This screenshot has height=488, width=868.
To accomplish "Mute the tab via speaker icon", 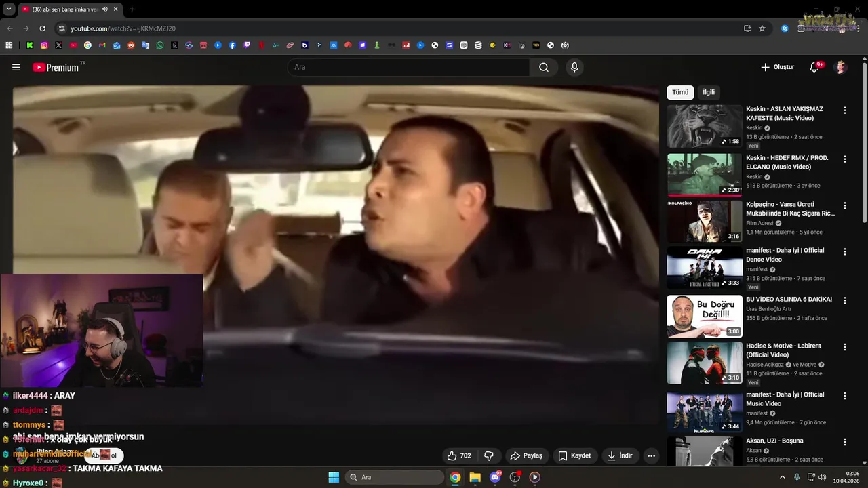I will (105, 9).
